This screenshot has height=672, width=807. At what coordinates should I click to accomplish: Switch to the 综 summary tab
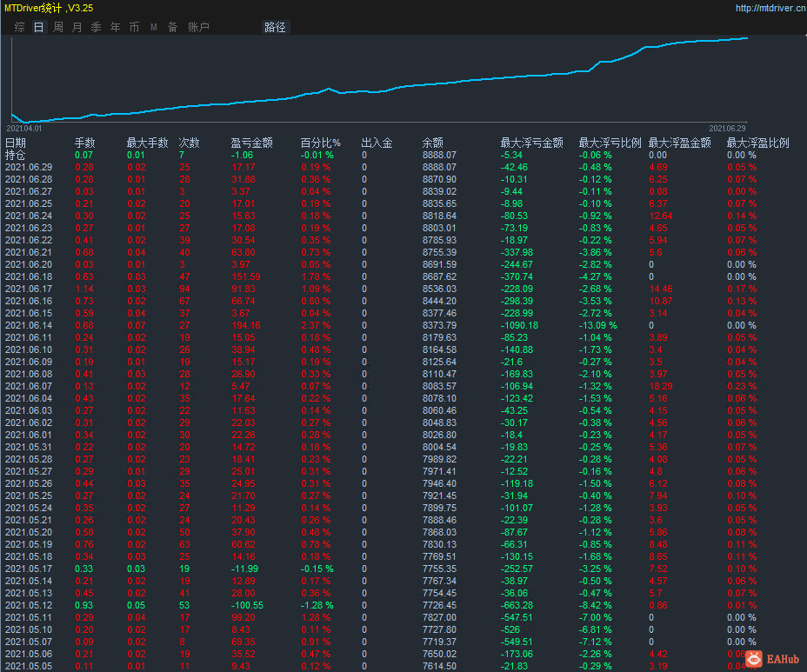click(x=19, y=27)
